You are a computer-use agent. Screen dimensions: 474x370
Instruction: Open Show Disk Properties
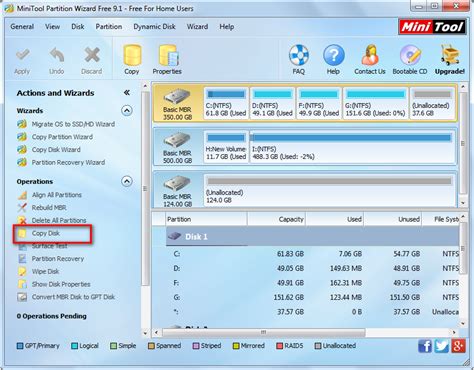pos(61,284)
